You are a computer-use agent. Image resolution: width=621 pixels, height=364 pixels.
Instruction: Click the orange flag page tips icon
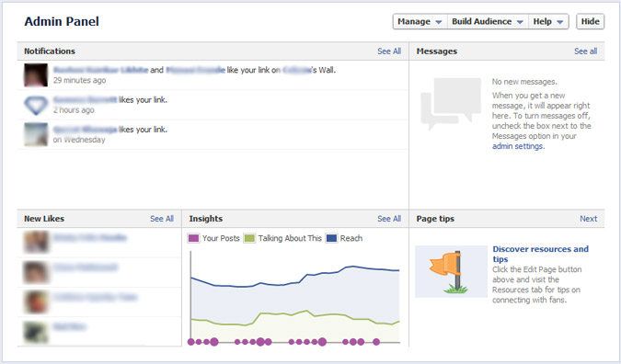(x=451, y=271)
